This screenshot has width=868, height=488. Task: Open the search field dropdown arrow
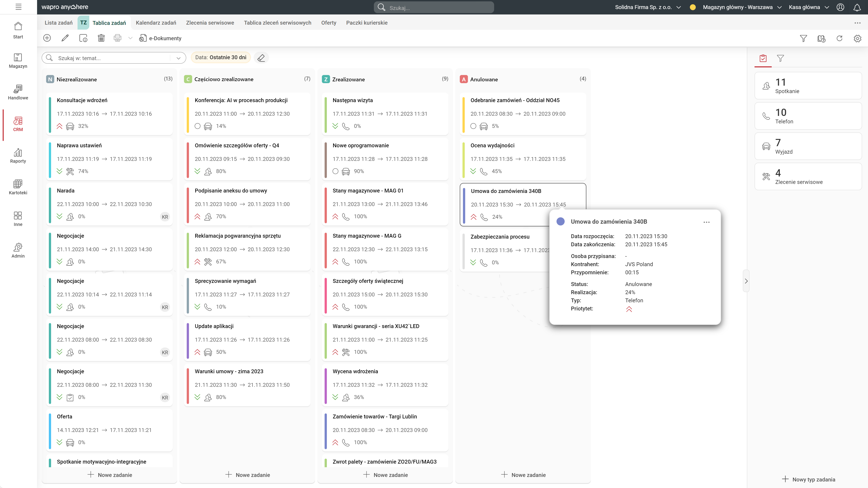click(x=178, y=58)
